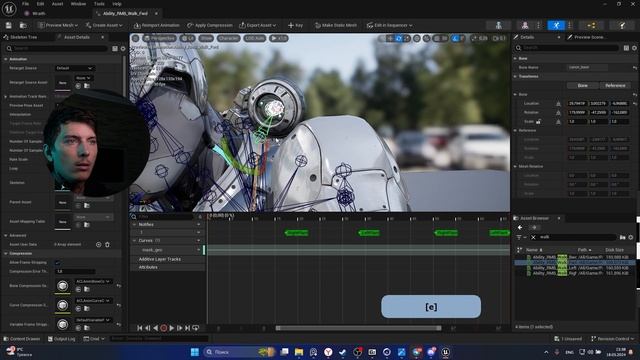Add element to Asset User Data array
Viewport: 640px width, 360px height.
(98, 244)
